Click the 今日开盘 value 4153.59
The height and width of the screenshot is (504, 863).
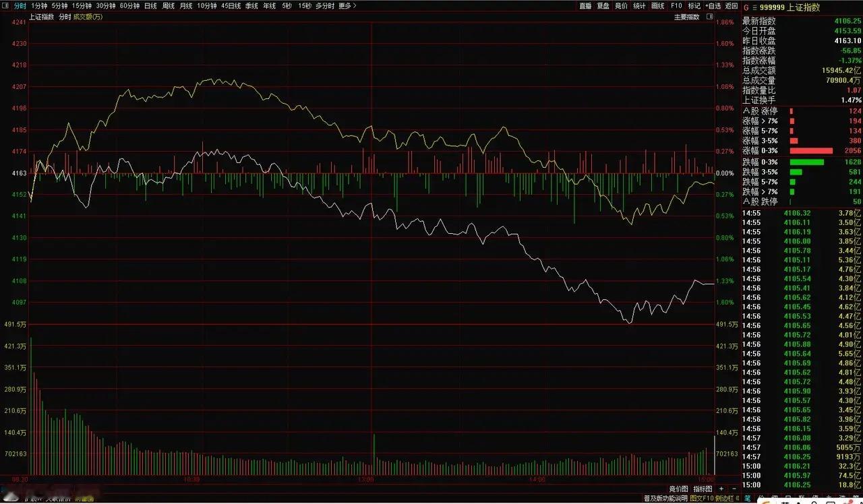pyautogui.click(x=847, y=31)
